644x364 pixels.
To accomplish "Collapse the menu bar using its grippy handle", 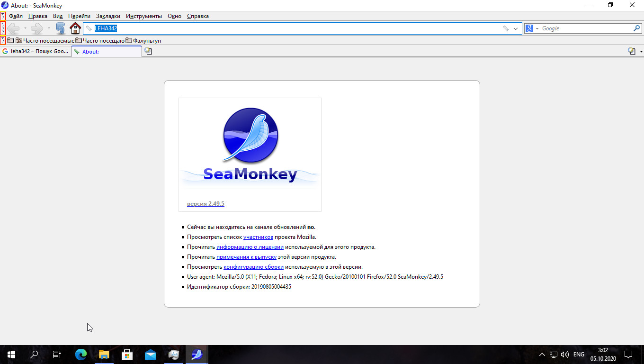I will coord(3,16).
